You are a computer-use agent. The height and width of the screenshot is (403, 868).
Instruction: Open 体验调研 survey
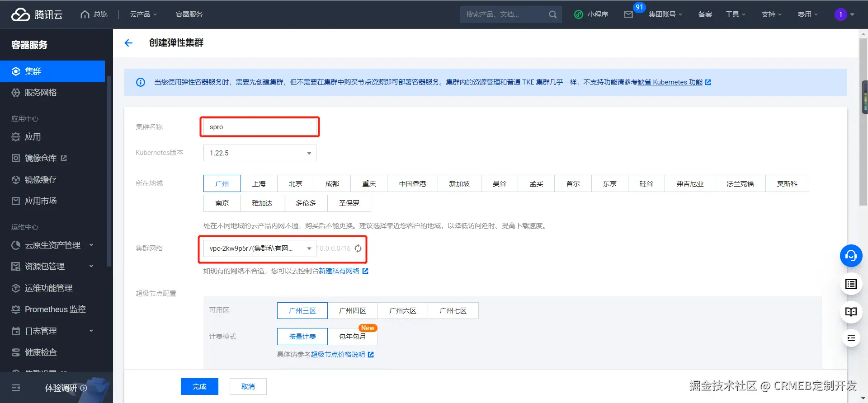[66, 388]
